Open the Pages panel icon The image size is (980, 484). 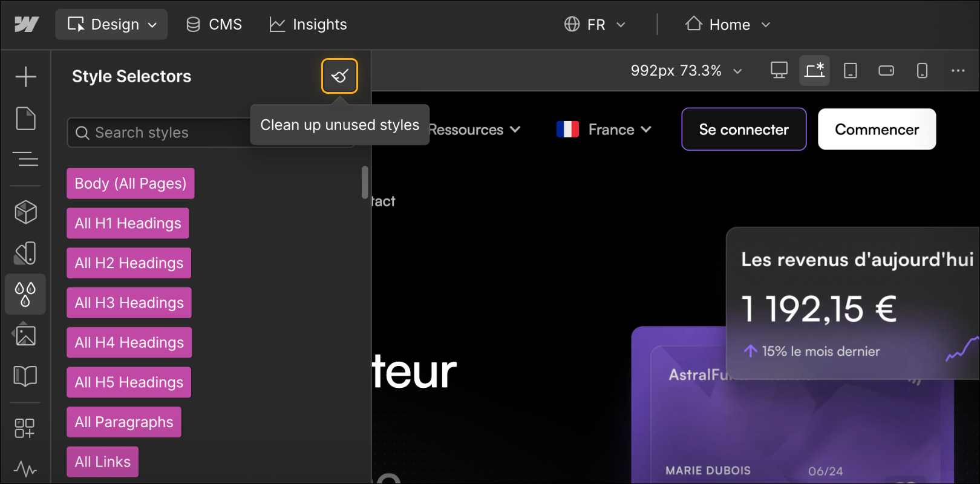[25, 119]
